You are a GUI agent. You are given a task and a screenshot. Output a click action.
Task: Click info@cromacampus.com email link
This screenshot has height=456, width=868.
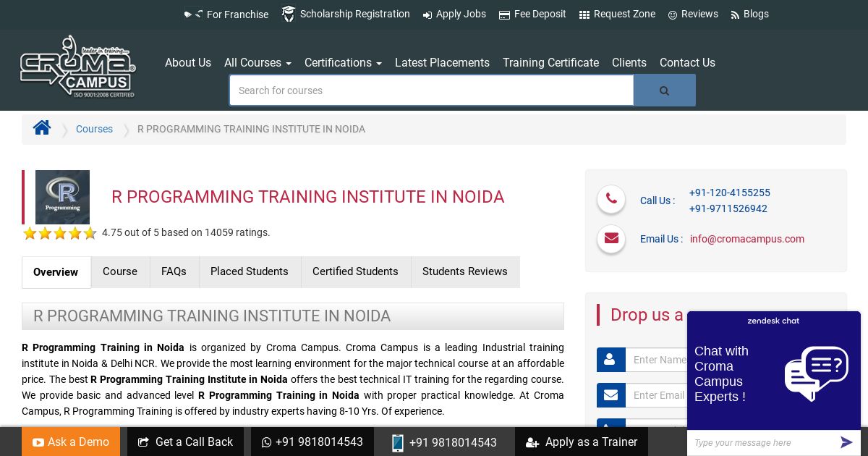tap(747, 239)
